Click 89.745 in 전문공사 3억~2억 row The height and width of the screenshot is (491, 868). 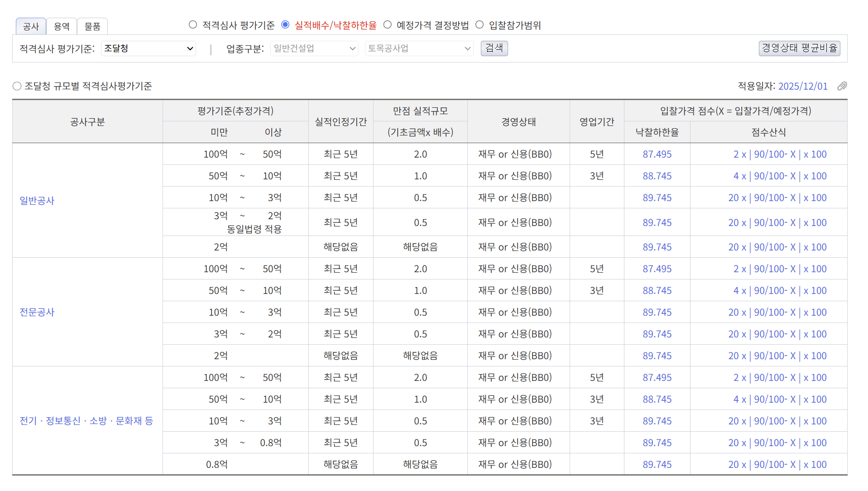[657, 334]
